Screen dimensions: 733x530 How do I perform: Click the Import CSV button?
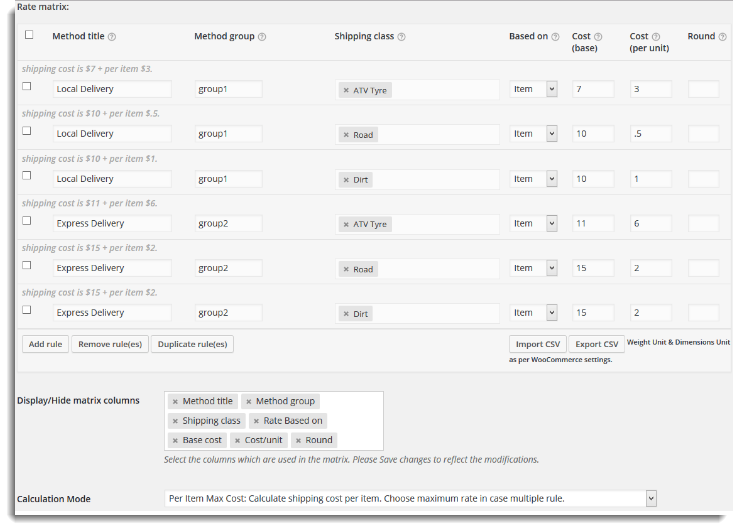coord(538,344)
